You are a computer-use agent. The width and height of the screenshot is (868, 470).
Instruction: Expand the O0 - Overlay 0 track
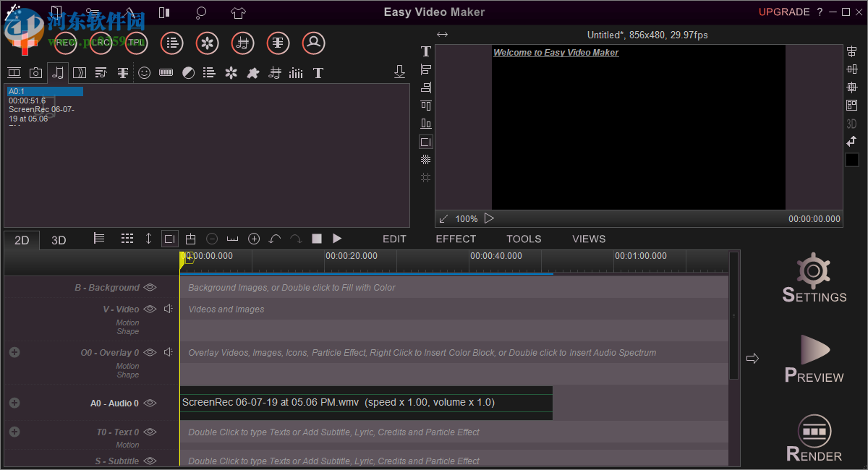tap(14, 352)
